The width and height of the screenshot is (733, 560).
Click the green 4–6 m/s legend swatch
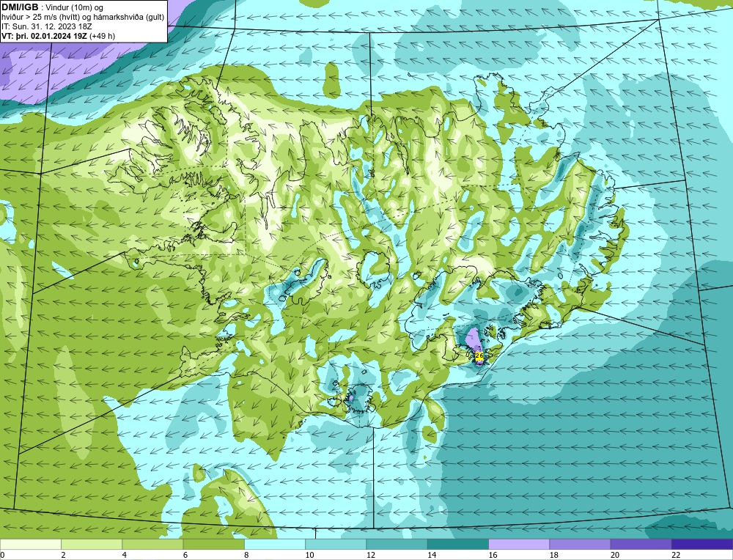coord(153,544)
